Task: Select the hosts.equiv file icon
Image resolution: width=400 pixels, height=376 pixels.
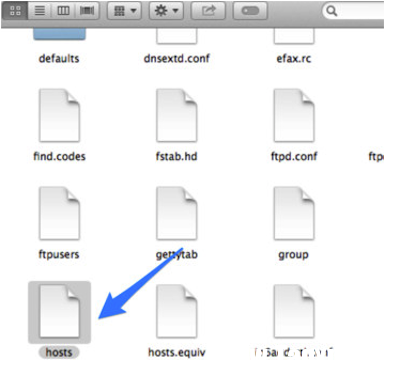Action: pos(177,311)
